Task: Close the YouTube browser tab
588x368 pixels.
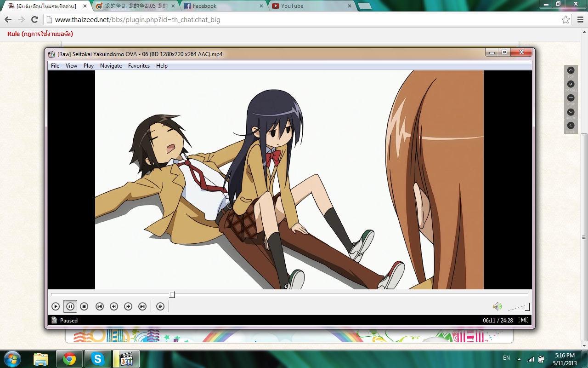Action: tap(350, 6)
